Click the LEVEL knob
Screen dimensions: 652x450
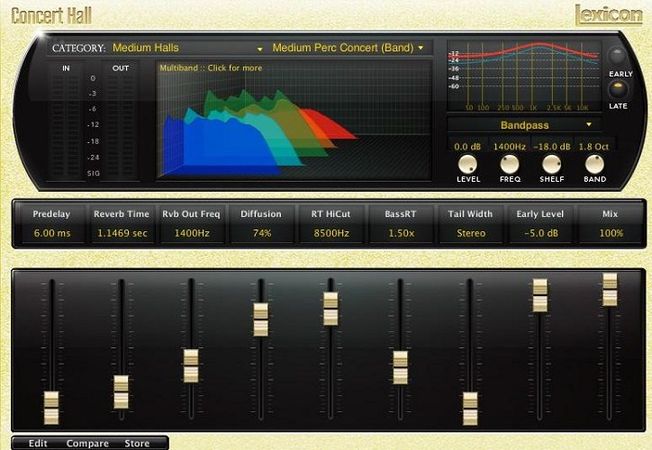tap(468, 165)
